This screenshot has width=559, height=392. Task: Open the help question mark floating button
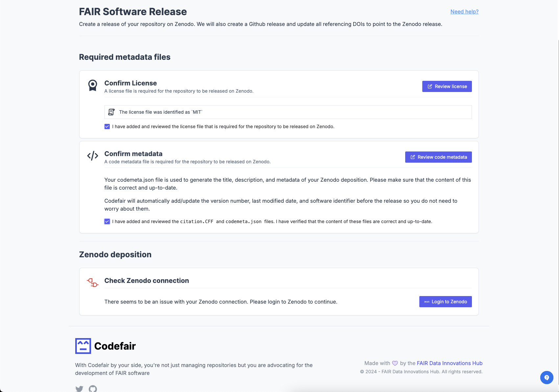point(547,378)
